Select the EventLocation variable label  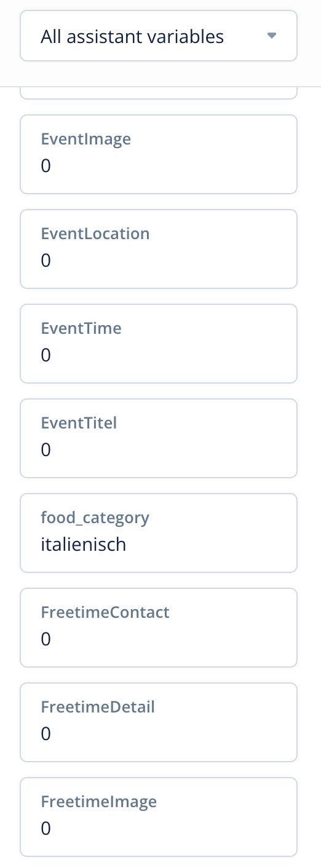[95, 234]
